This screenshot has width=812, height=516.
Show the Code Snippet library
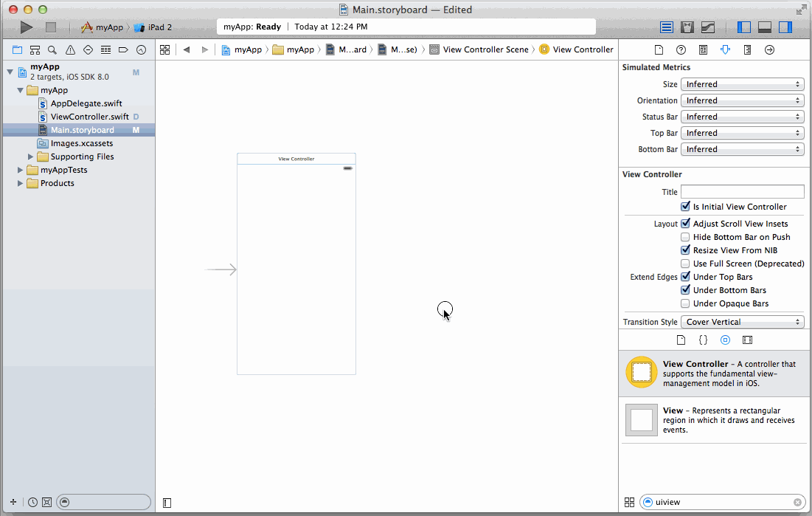tap(703, 340)
